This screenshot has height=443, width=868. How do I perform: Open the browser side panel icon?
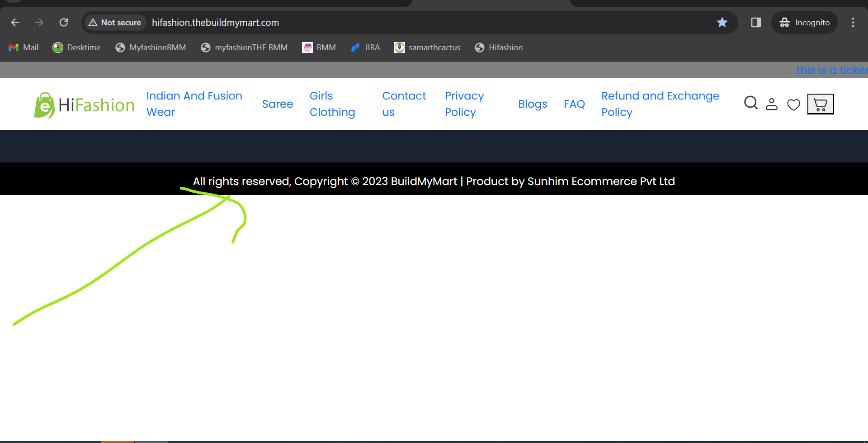756,22
